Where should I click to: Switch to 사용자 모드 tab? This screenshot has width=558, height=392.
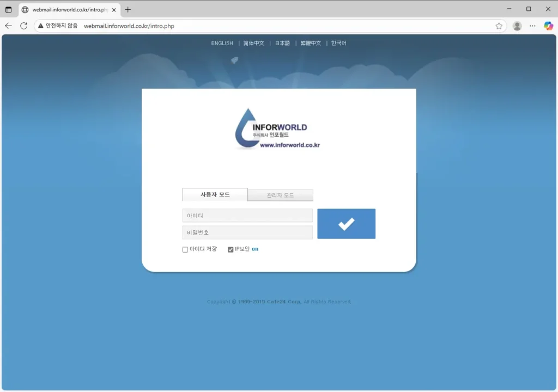pos(215,194)
